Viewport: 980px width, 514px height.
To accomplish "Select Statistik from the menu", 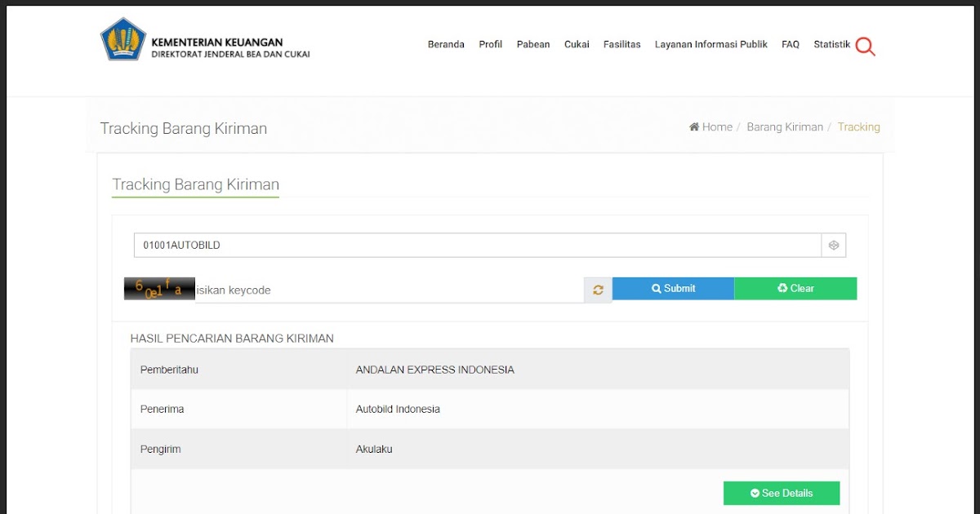I will 831,45.
